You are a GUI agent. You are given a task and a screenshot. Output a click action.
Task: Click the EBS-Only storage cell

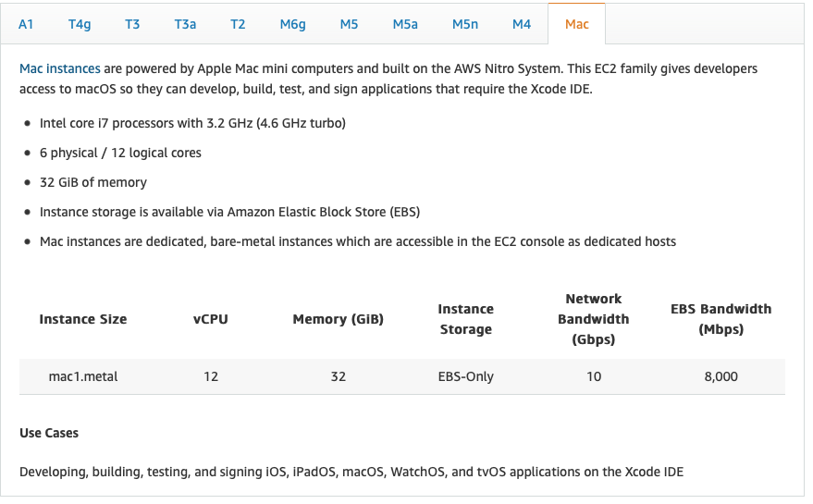[465, 376]
